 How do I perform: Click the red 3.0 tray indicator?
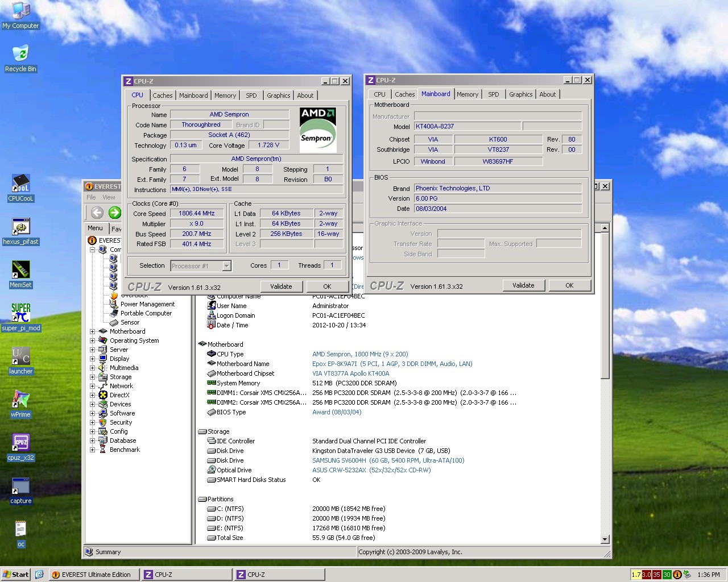[646, 575]
